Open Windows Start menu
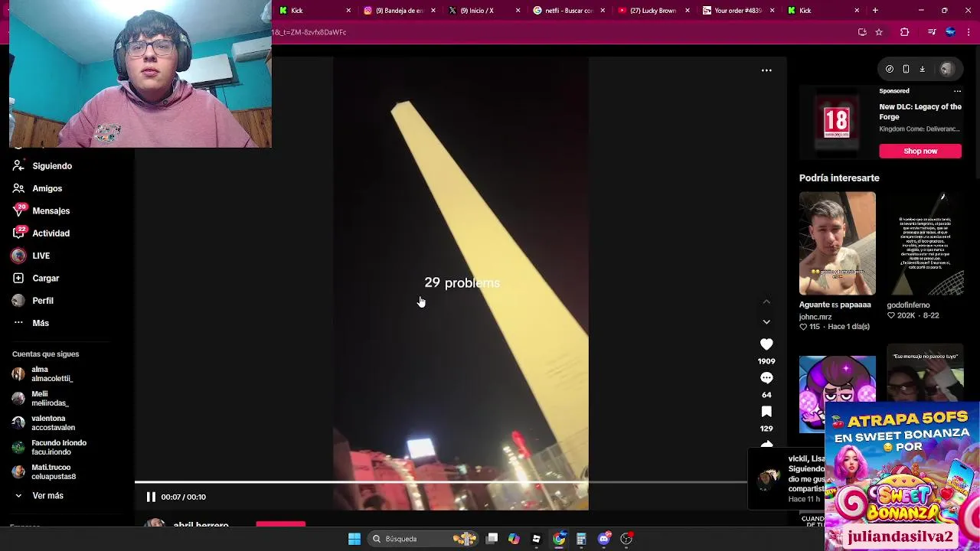The image size is (980, 551). coord(354,539)
